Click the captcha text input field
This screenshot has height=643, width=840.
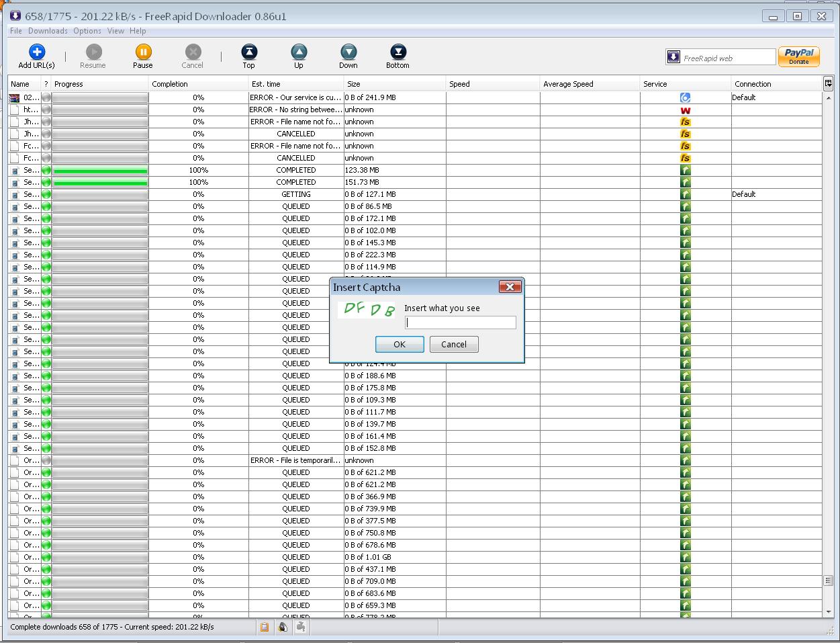(x=461, y=323)
